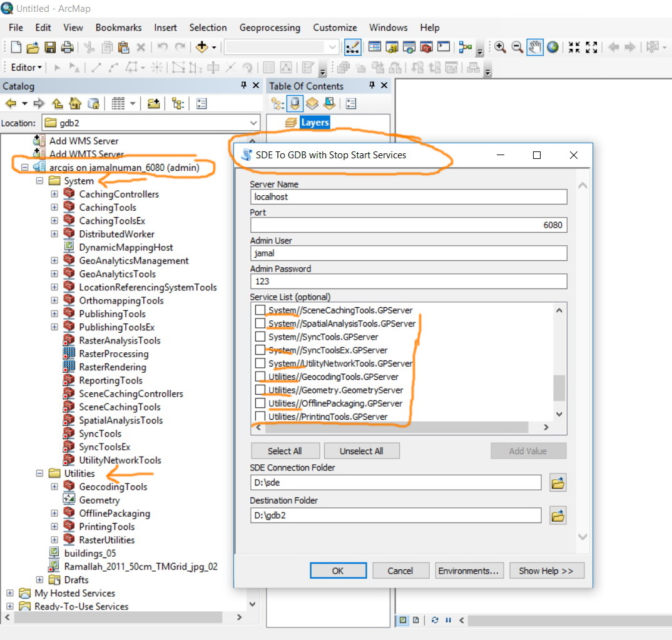
Task: Check Utilities//PrintingTools.GPServer in the service list
Action: (x=260, y=416)
